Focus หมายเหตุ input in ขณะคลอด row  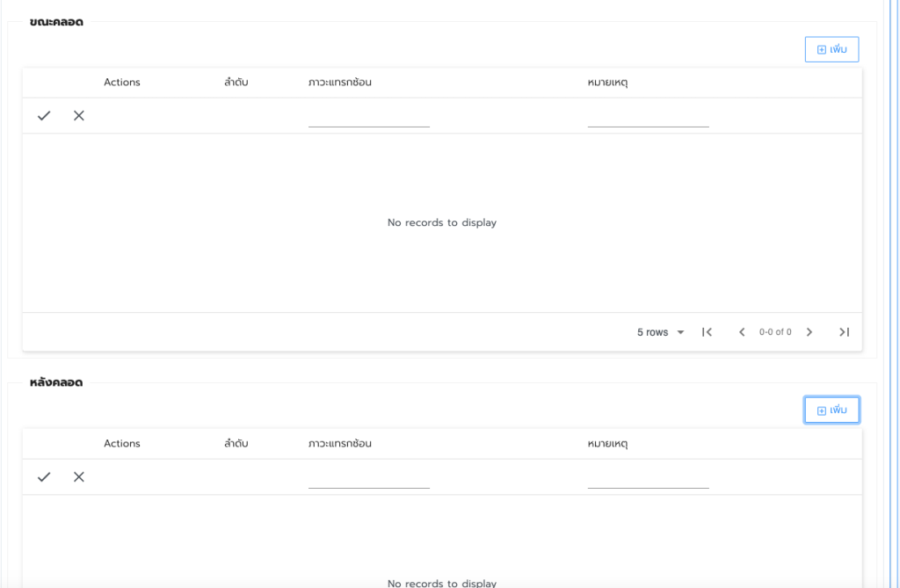[x=648, y=117]
